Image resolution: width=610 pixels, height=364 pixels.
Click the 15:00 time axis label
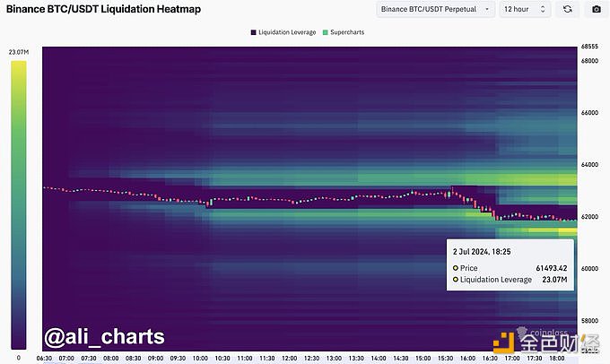point(423,358)
